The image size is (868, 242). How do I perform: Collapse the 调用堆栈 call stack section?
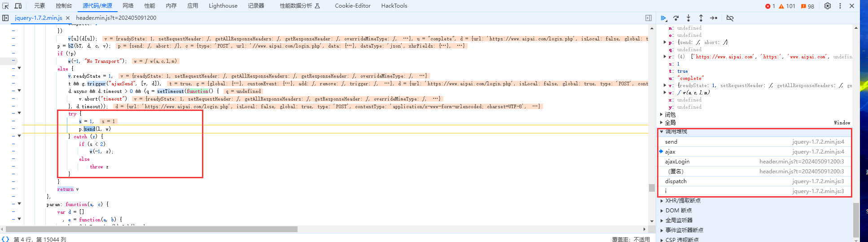click(x=676, y=132)
